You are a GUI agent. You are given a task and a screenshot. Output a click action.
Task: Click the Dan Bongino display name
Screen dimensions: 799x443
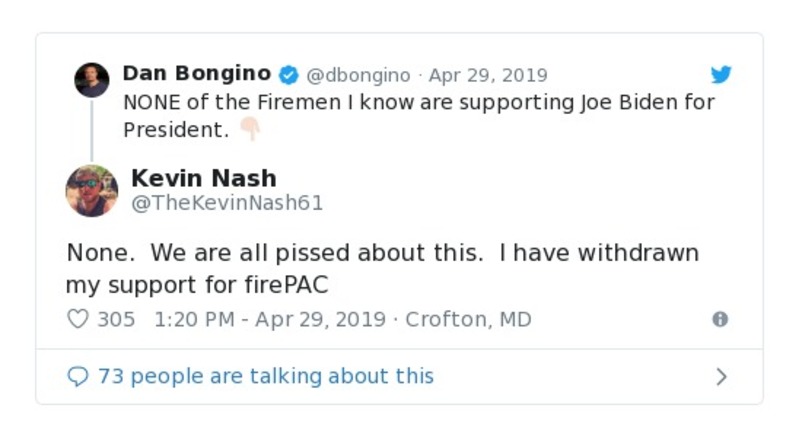(x=196, y=74)
